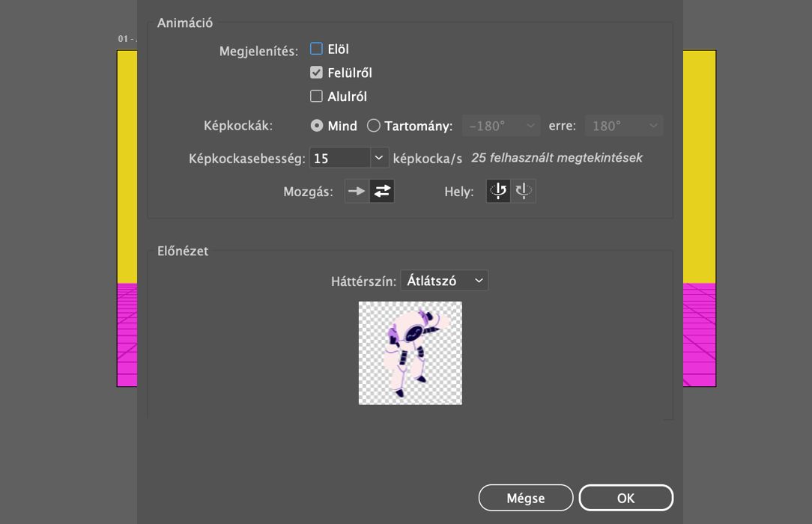
Task: Click the Mégse button
Action: (525, 497)
